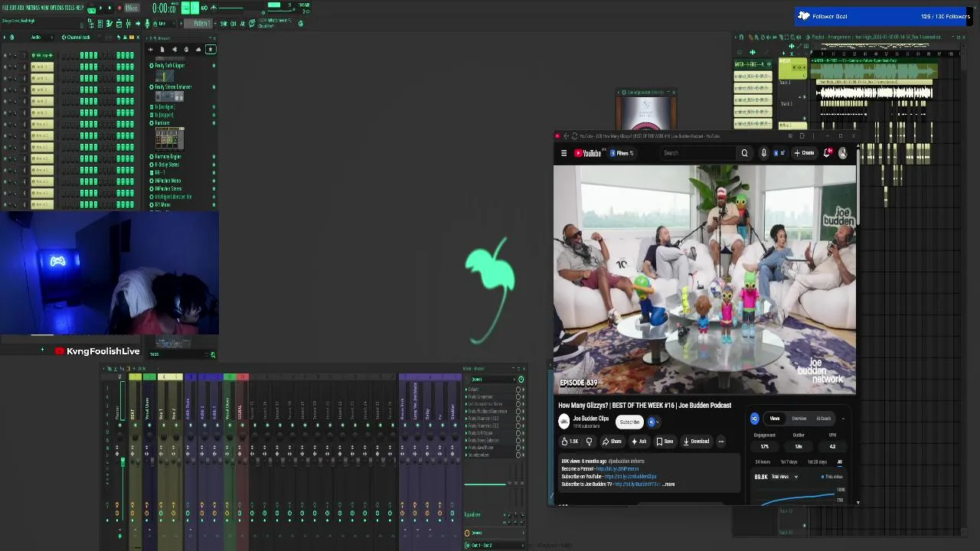Mute the BEAT mixer track LED

click(x=136, y=425)
